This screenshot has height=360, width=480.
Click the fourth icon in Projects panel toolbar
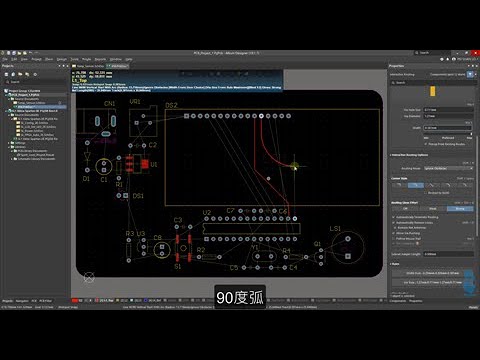[27, 74]
